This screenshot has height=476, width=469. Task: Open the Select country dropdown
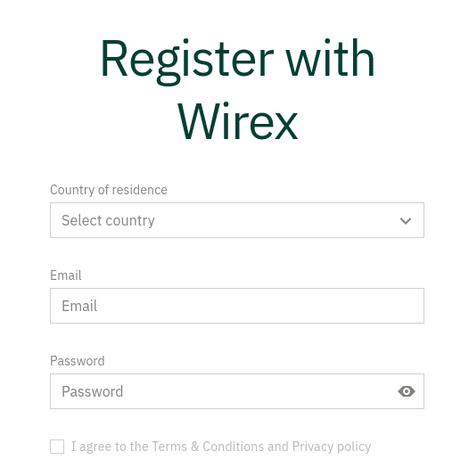(237, 220)
